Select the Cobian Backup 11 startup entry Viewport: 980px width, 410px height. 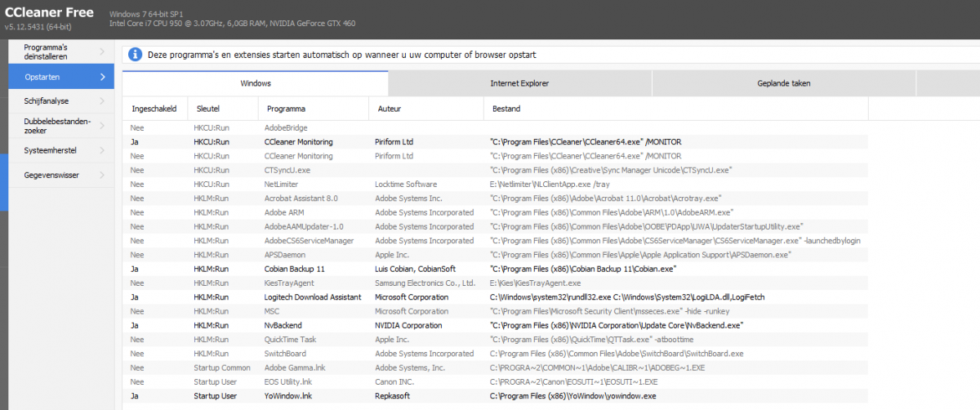[294, 269]
